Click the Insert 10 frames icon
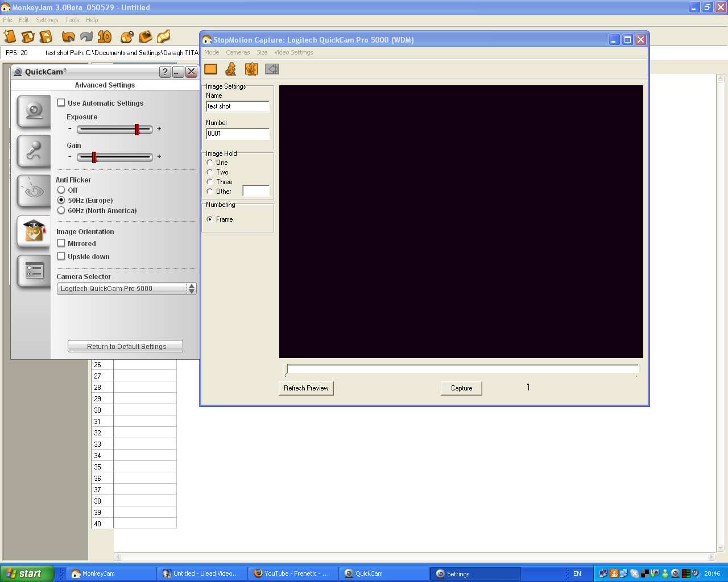 tap(104, 36)
